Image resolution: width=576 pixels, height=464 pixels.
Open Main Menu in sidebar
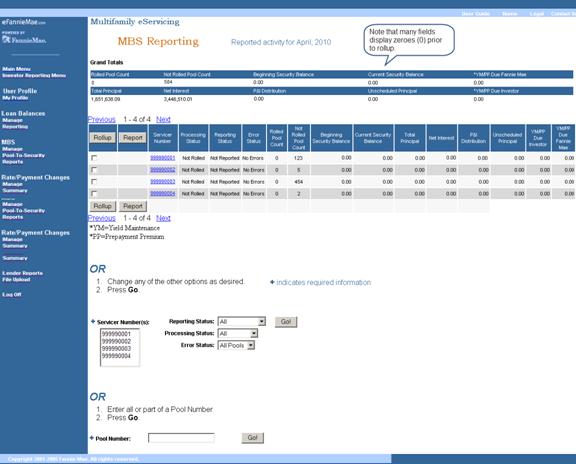[x=17, y=69]
